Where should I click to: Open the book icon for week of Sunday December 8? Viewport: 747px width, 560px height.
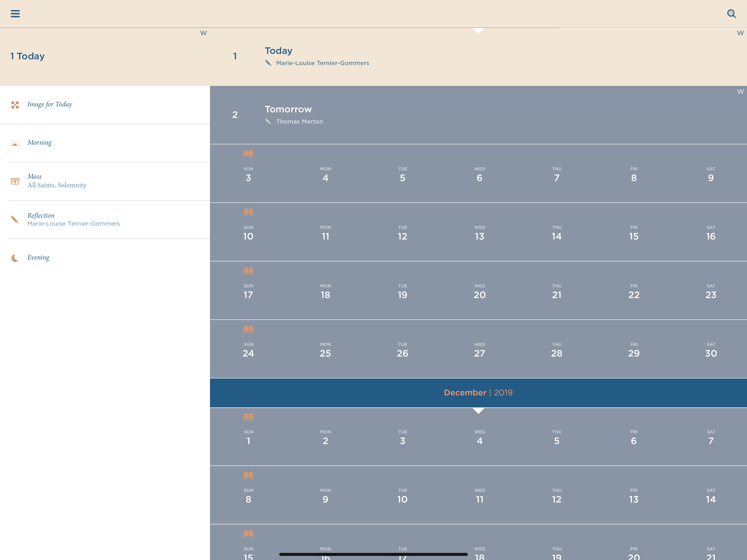tap(248, 475)
